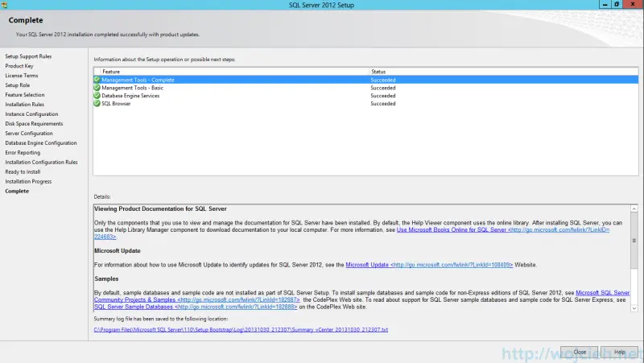Click Server Configuration step in sidebar
The height and width of the screenshot is (363, 644).
(x=29, y=133)
